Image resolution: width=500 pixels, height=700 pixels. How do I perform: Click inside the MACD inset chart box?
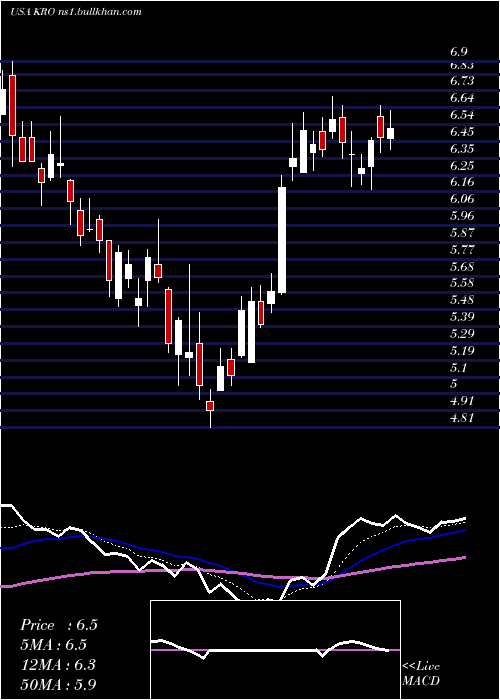275,650
